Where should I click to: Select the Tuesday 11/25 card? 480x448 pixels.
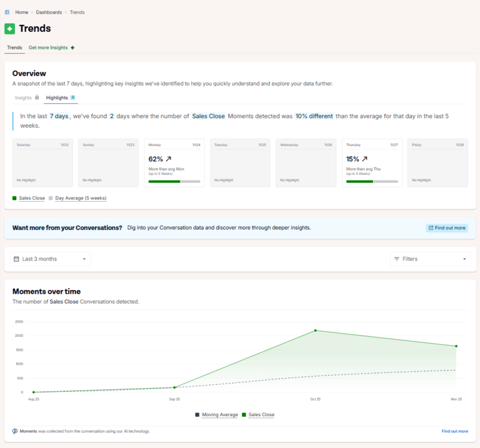coord(240,163)
